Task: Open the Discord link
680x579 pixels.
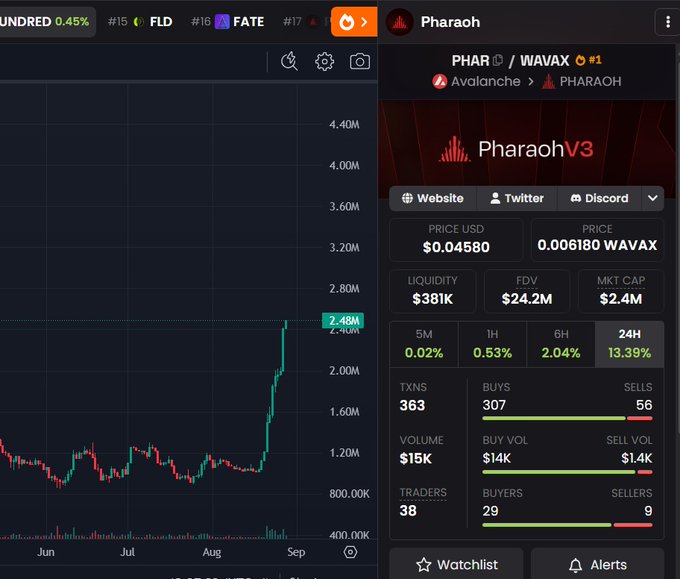Action: pos(599,198)
